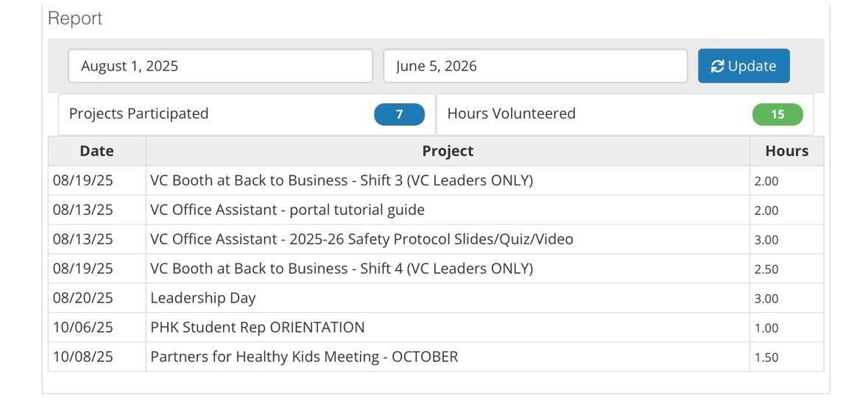The image size is (868, 404).
Task: Open Partners for Healthy Kids Meeting - OCTOBER
Action: (x=304, y=357)
